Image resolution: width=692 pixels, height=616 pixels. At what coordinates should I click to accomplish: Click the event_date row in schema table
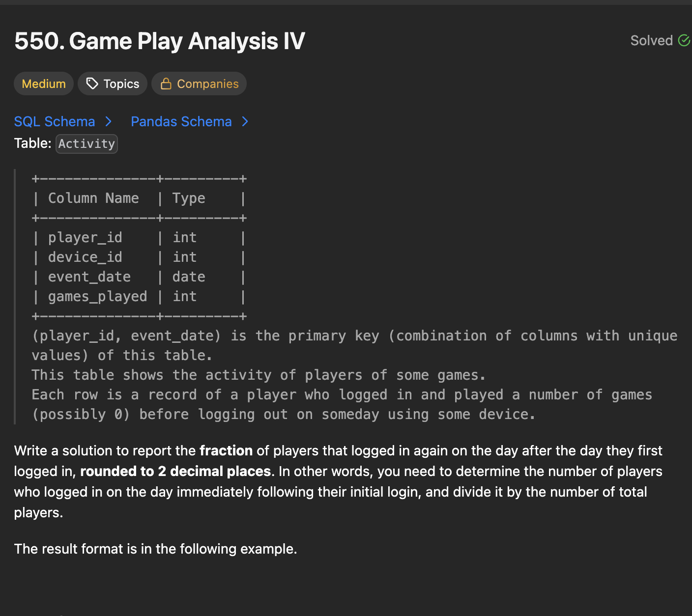89,277
